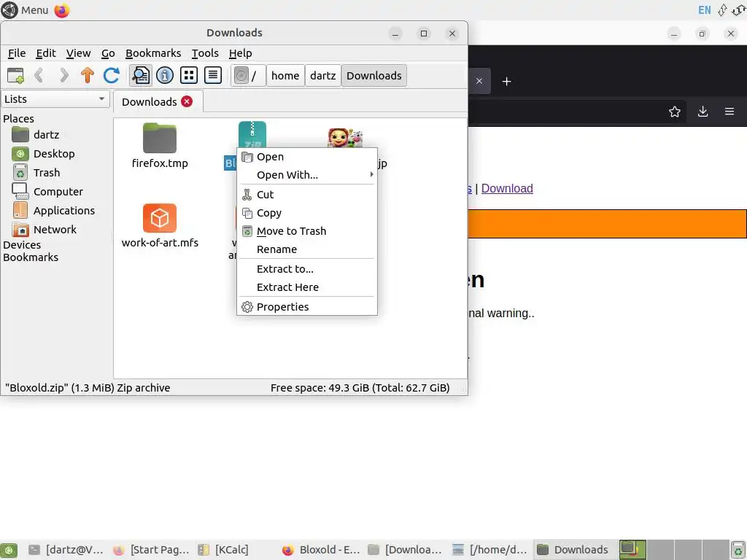Image resolution: width=747 pixels, height=560 pixels.
Task: Click the 'Downloads' path bar button
Action: pos(374,76)
